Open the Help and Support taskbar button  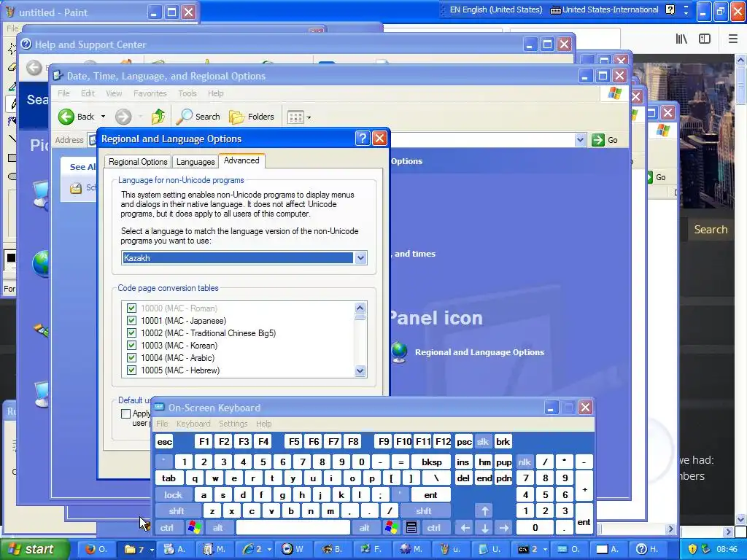tap(648, 549)
